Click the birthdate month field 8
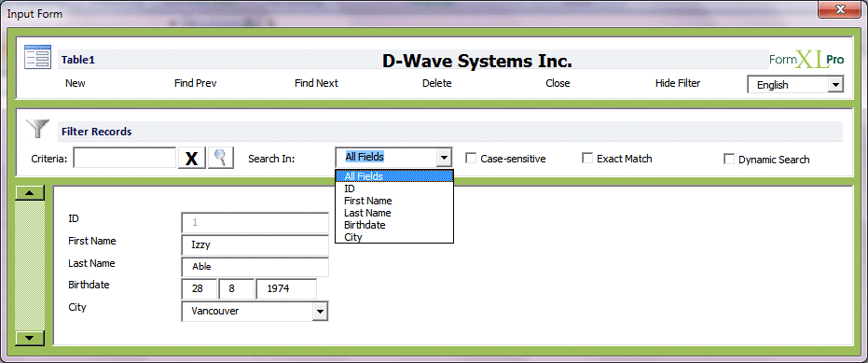 [237, 289]
